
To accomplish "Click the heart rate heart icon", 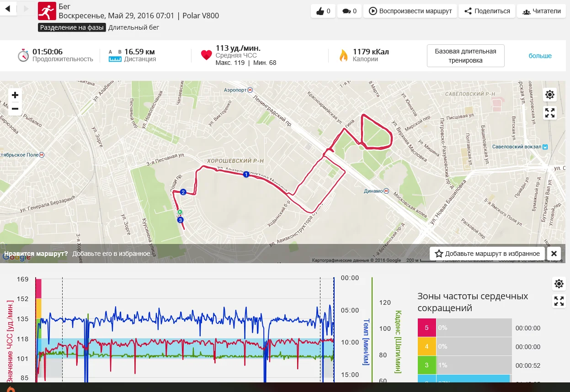I will point(206,55).
